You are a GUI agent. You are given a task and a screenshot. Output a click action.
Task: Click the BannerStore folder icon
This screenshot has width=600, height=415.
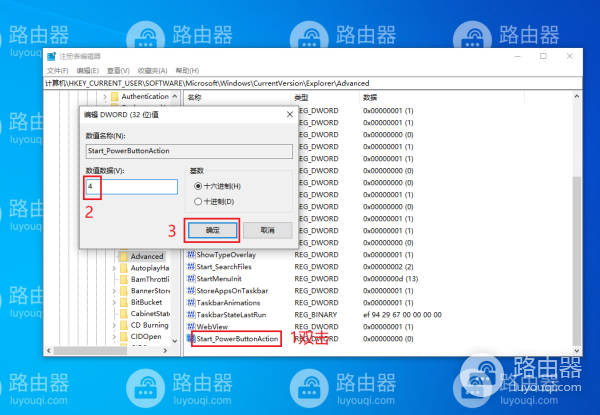[124, 291]
